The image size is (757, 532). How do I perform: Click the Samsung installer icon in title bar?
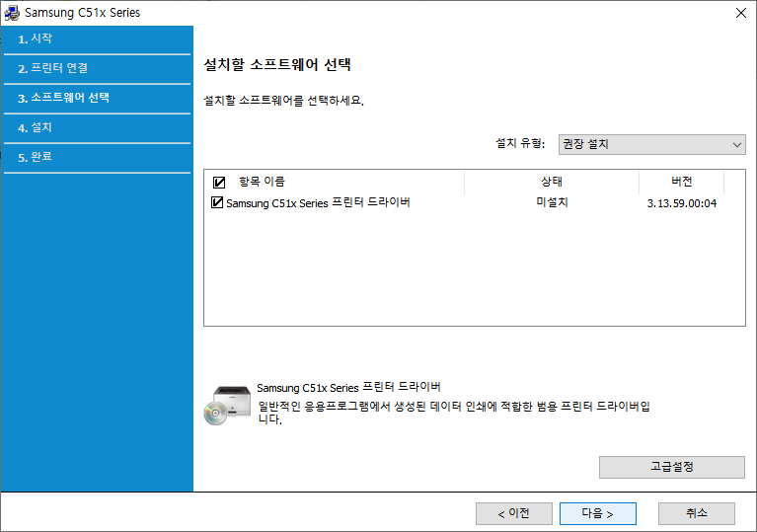coord(11,13)
